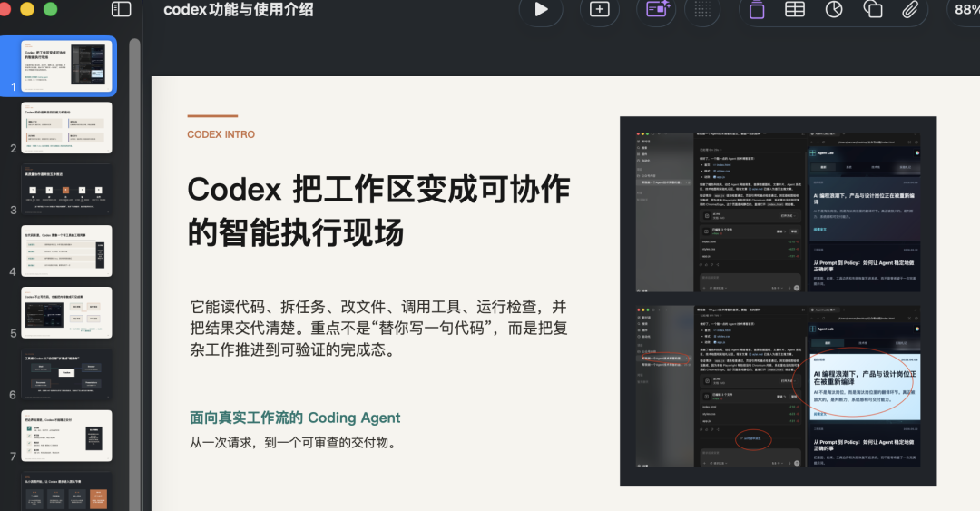Select the line 从一次请求，到一个可审查的交付物
Image resolution: width=980 pixels, height=511 pixels.
[x=293, y=442]
